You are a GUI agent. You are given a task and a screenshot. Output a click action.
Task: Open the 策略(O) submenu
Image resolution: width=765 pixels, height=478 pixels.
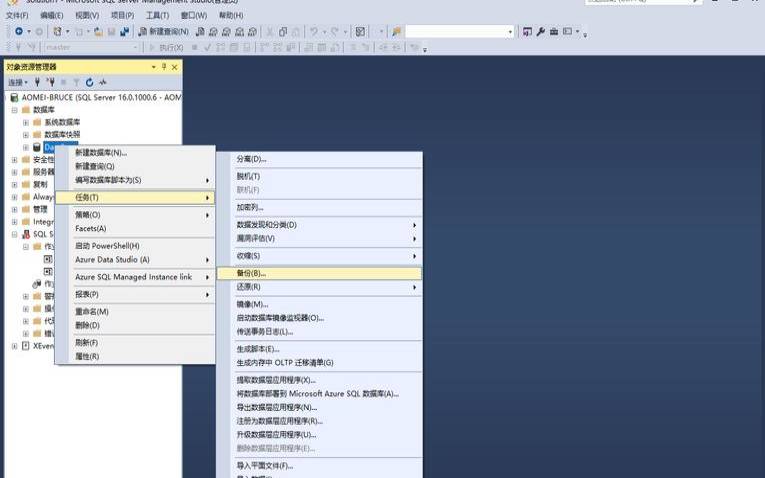(136, 215)
